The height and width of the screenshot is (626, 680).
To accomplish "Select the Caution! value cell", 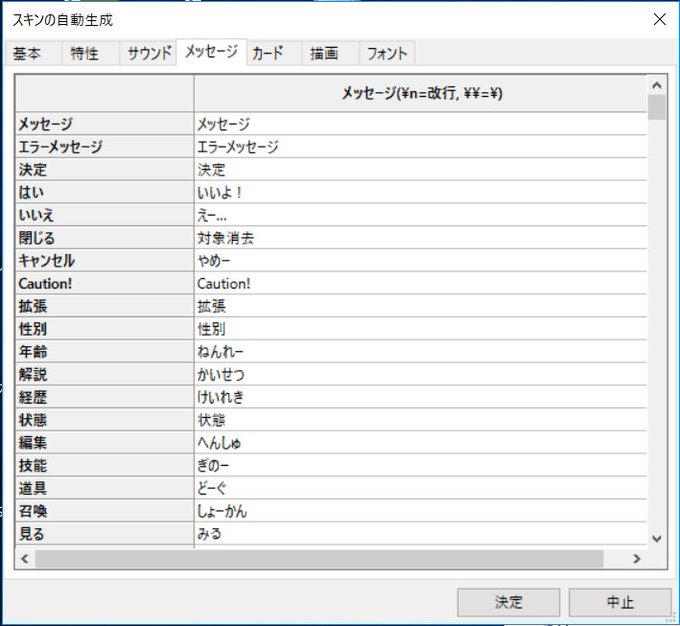I will pyautogui.click(x=420, y=283).
